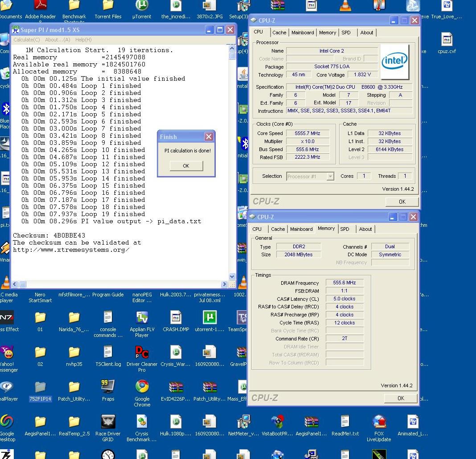This screenshot has width=476, height=459.
Task: Switch to Cache tab in upper CPU-Z
Action: pos(279,33)
